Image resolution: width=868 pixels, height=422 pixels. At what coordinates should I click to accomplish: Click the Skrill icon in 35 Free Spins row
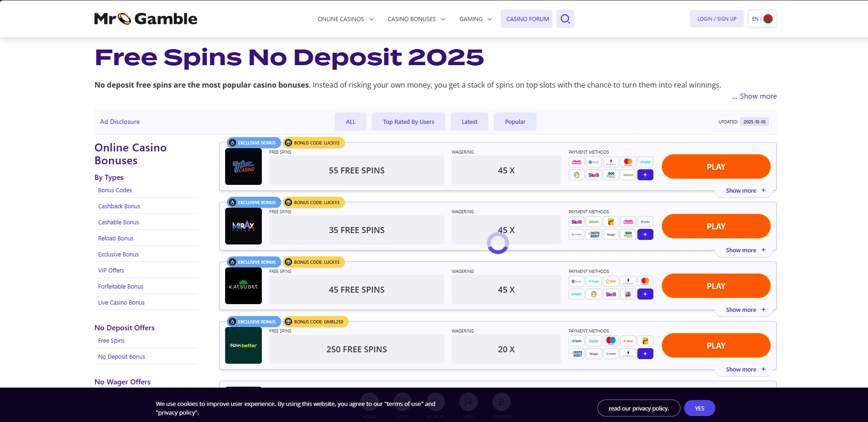pos(577,222)
